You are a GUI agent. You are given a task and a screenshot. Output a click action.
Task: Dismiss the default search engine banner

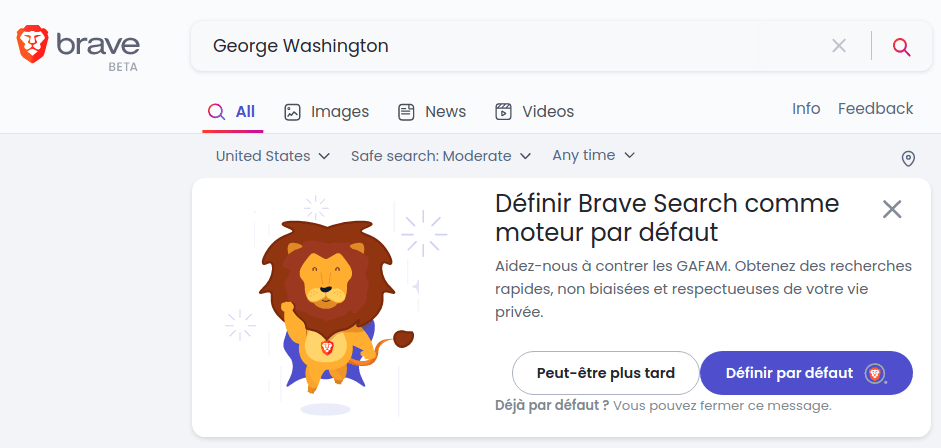point(892,209)
